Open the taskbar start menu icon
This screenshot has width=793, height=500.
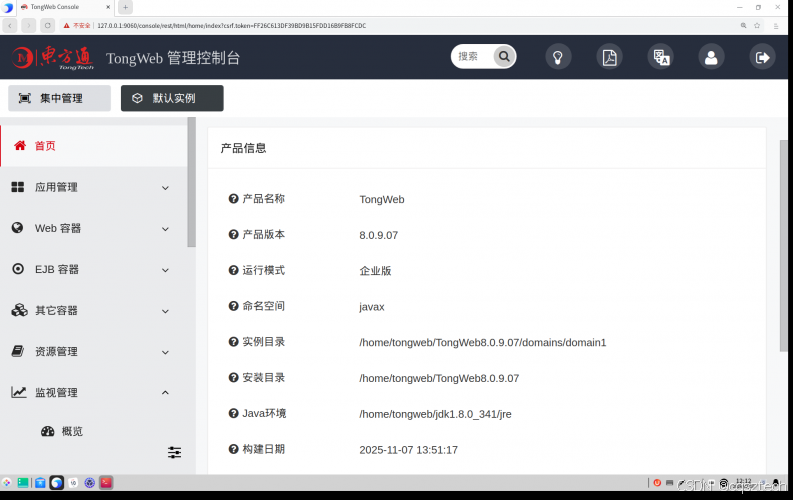point(6,483)
